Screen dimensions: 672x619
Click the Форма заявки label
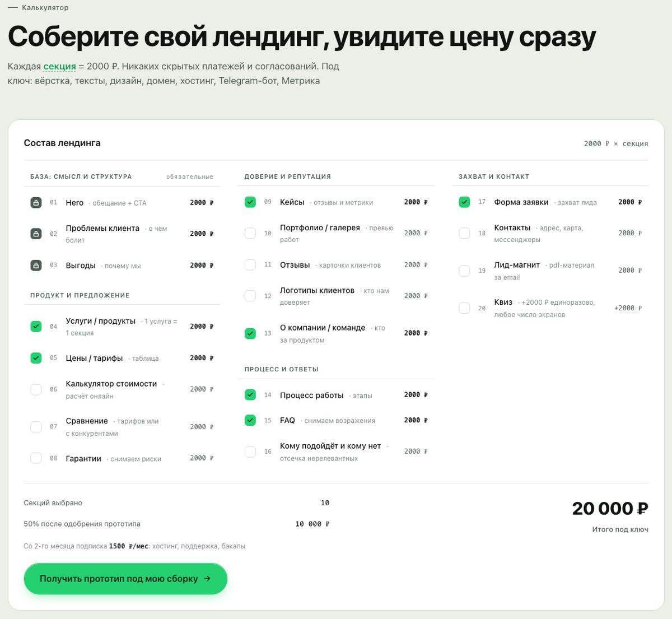pyautogui.click(x=521, y=202)
